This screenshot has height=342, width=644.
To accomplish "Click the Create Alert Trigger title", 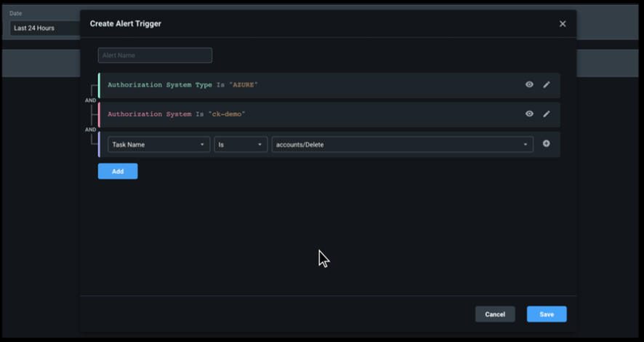I will tap(125, 24).
